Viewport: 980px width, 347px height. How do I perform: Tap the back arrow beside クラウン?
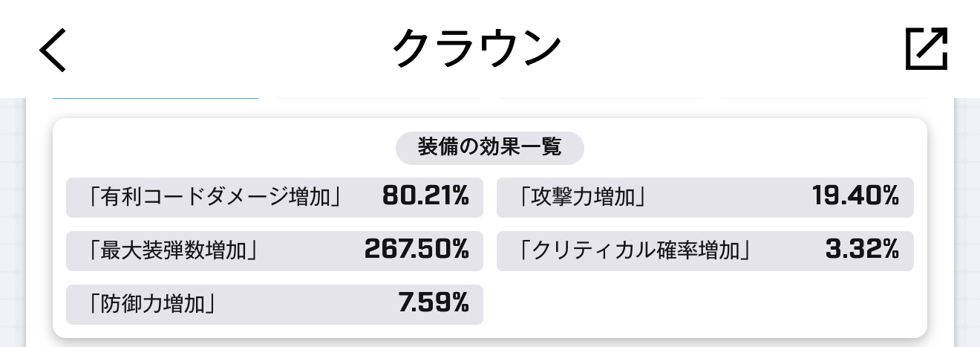click(53, 51)
